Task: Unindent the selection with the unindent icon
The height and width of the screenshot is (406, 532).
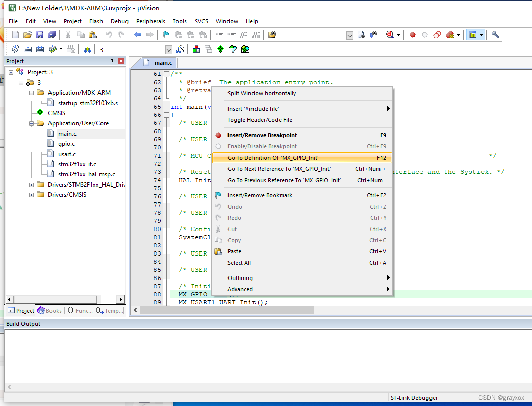Action: click(232, 35)
